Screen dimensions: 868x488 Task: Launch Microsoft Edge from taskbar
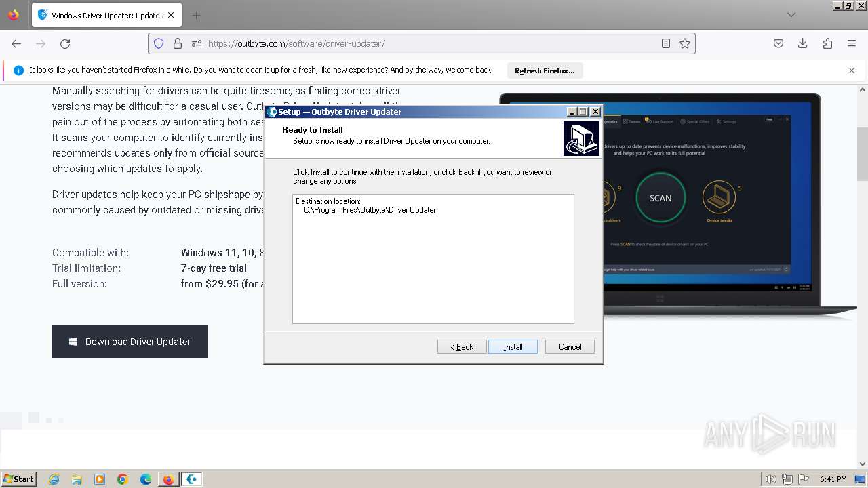pos(145,479)
